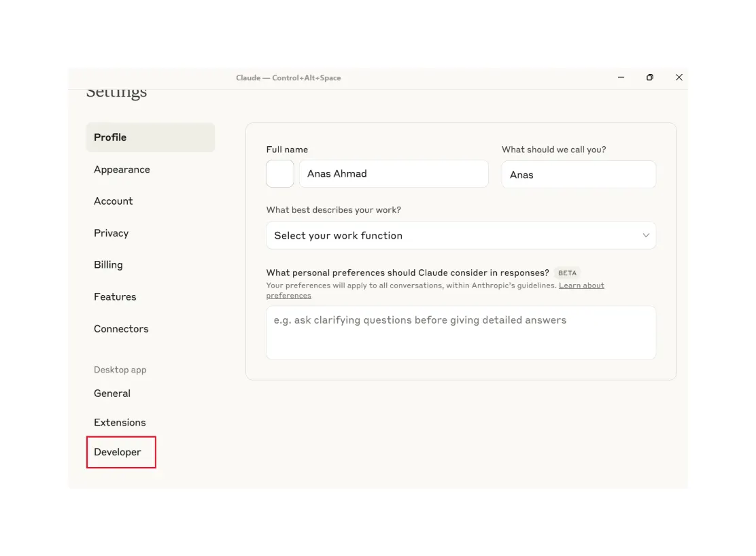Click the Full name input showing Anas Ahmad
756x556 pixels.
pyautogui.click(x=394, y=173)
